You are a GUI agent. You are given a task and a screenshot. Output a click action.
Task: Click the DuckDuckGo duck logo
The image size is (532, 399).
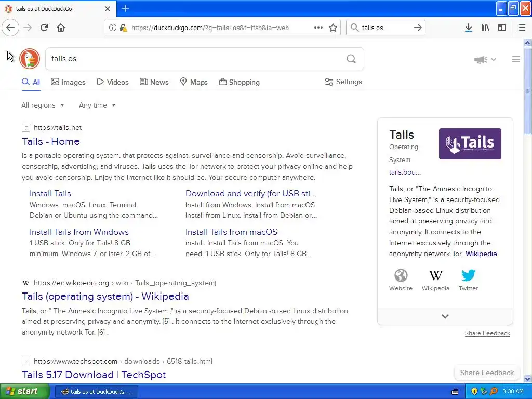(30, 59)
